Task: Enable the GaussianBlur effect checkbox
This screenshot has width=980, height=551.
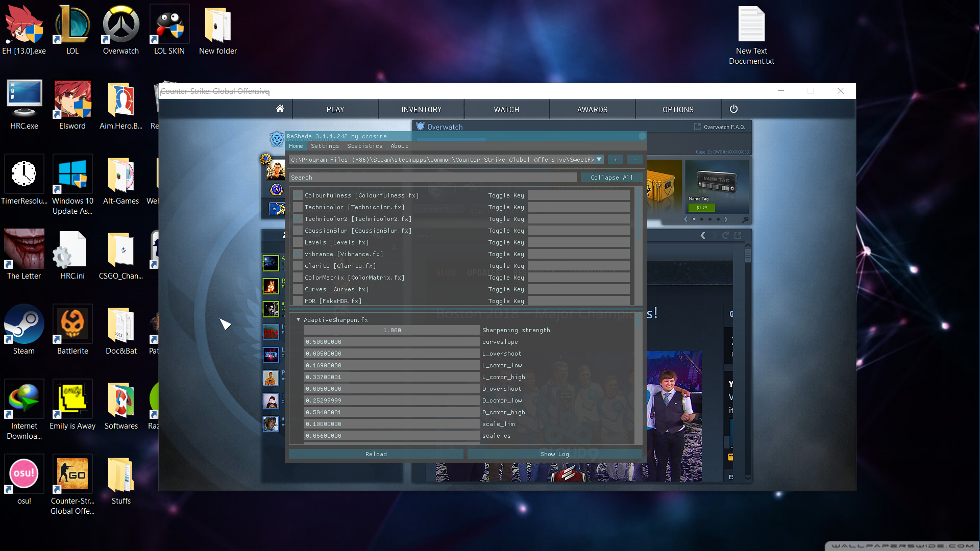Action: [x=298, y=231]
